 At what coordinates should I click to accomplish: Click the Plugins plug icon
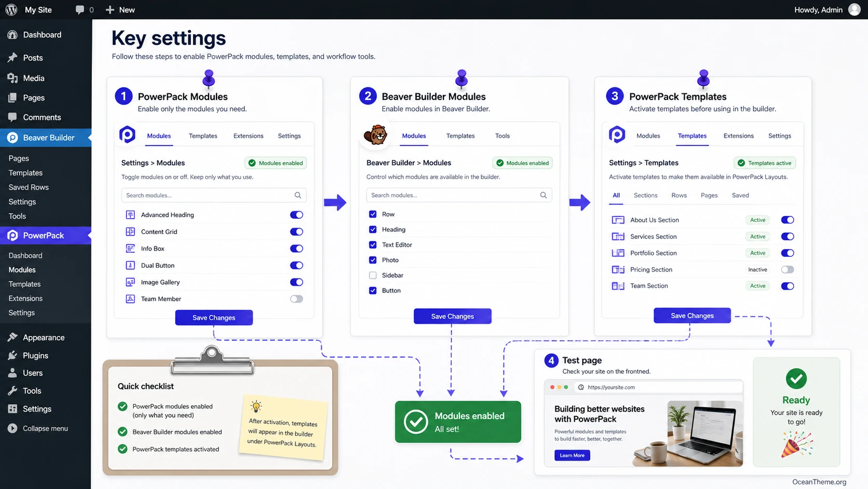(x=12, y=355)
